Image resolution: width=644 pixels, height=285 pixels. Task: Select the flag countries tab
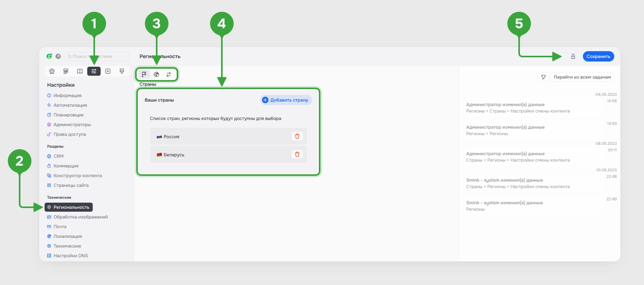pos(144,74)
